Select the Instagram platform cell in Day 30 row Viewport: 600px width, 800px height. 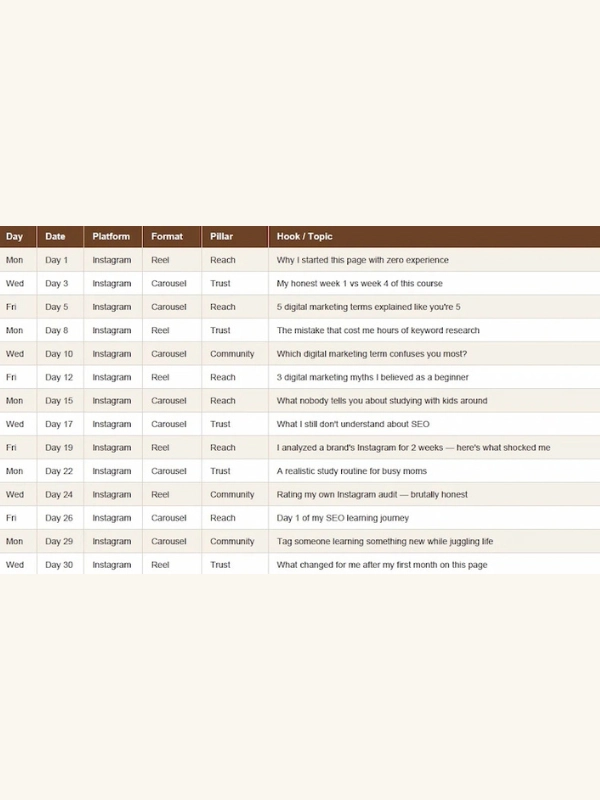113,565
